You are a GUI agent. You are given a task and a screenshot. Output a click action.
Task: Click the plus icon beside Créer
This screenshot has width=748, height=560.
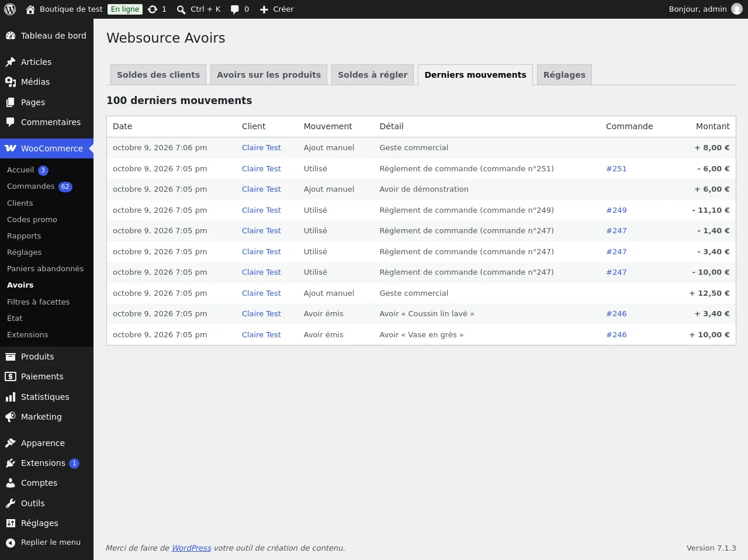[264, 9]
